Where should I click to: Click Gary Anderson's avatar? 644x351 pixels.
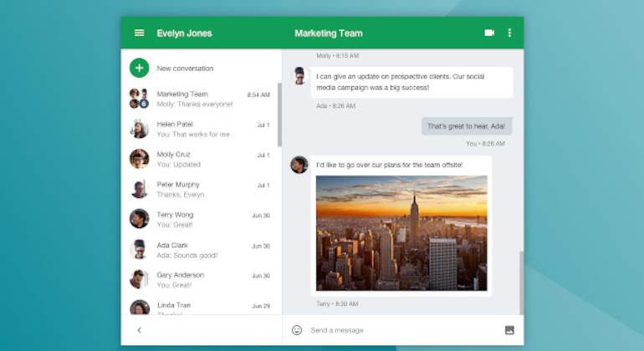[x=139, y=279]
